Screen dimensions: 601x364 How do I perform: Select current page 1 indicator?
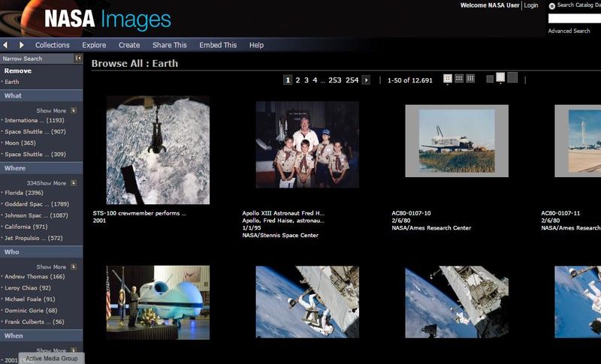(288, 80)
